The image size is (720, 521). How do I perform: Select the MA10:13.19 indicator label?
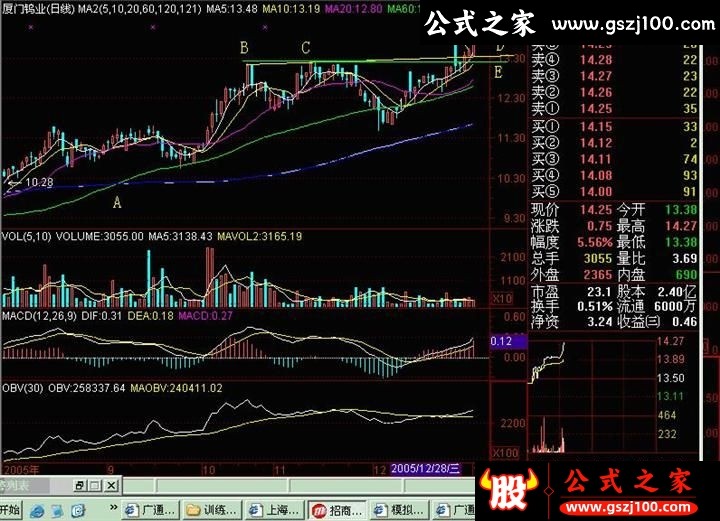pos(291,9)
